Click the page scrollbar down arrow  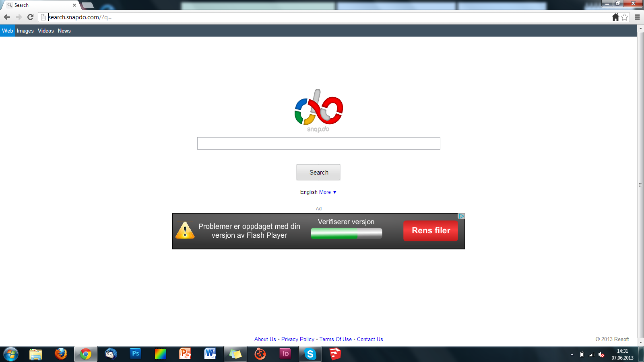tap(641, 342)
